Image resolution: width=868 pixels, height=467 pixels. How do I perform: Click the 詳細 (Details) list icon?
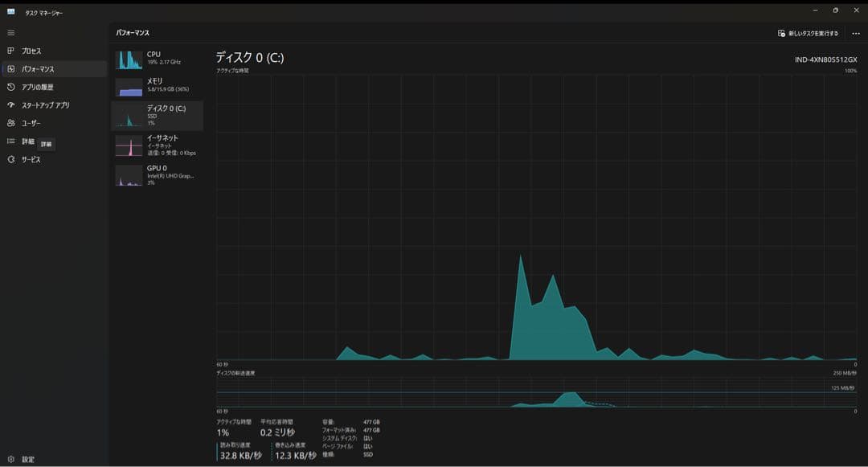point(11,141)
